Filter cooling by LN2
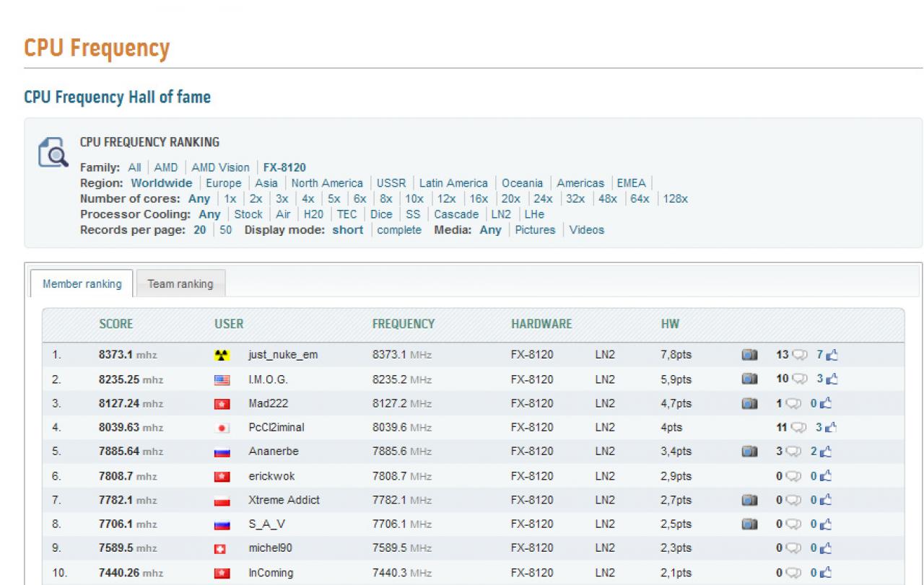 pyautogui.click(x=500, y=214)
